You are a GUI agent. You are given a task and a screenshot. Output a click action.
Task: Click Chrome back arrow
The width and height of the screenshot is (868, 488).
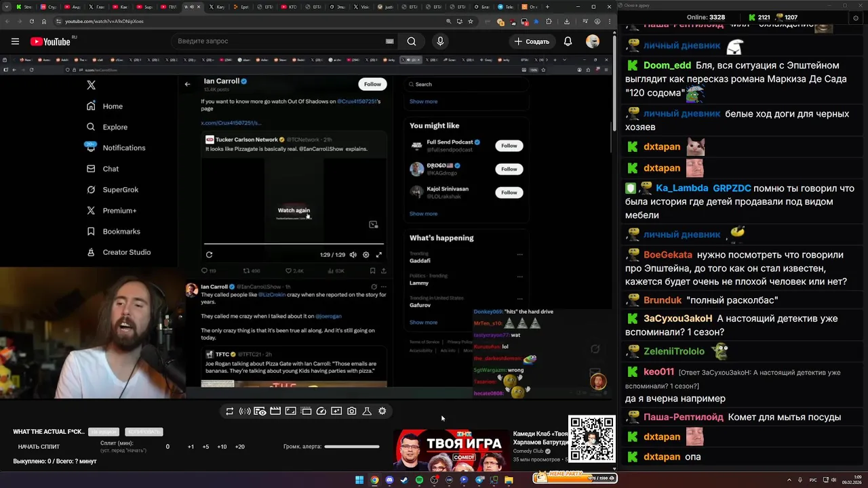(7, 21)
